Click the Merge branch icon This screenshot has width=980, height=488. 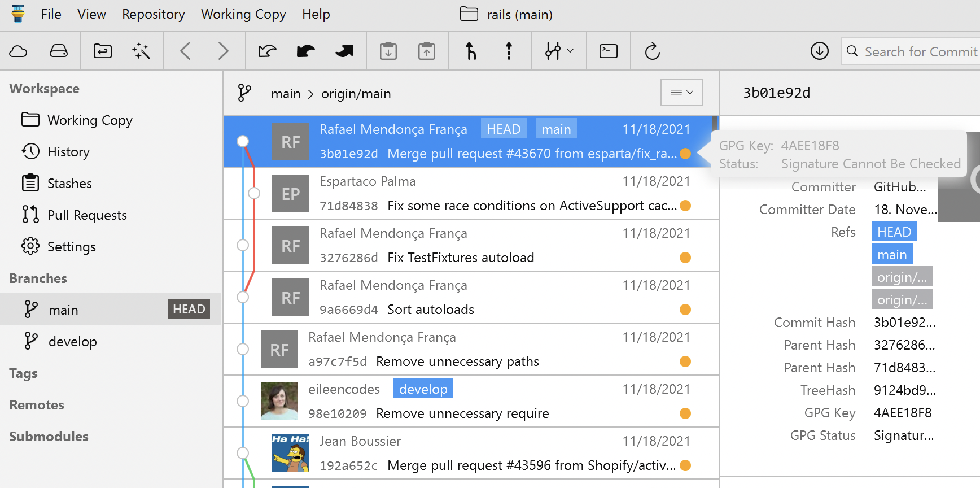[470, 51]
